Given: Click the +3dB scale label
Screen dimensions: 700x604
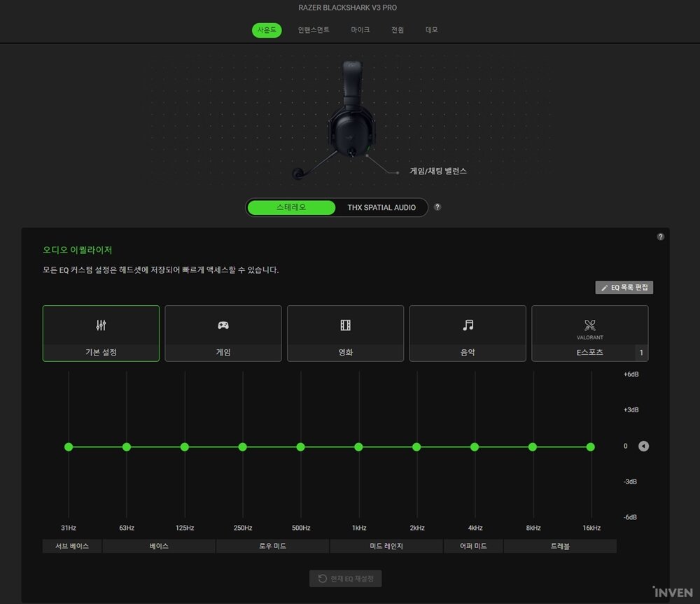Looking at the screenshot, I should [631, 410].
